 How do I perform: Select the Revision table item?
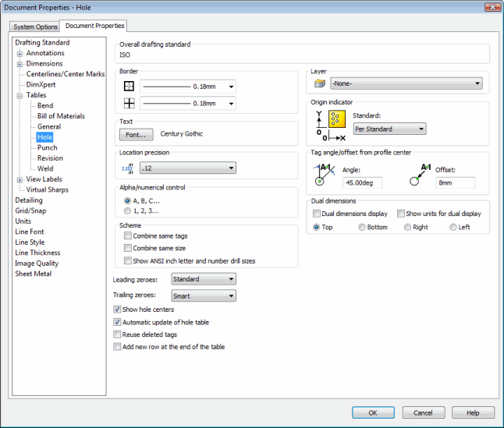pos(50,158)
